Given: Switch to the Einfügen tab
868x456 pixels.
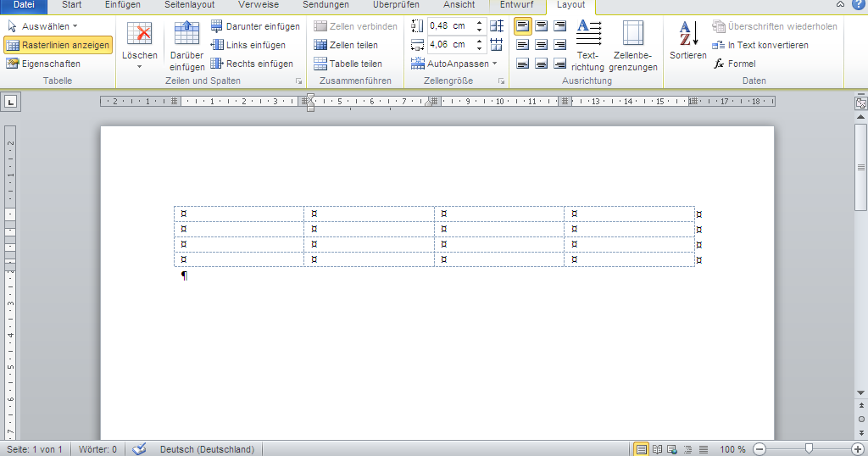Looking at the screenshot, I should point(122,6).
